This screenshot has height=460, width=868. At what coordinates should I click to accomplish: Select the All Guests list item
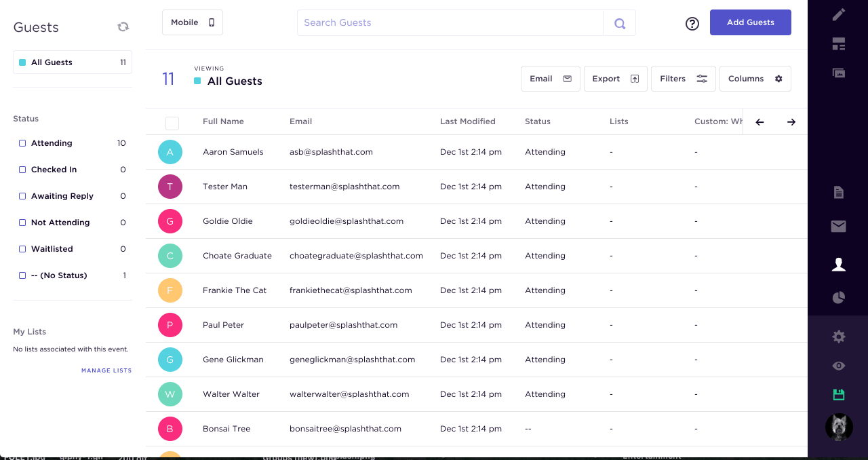click(73, 62)
